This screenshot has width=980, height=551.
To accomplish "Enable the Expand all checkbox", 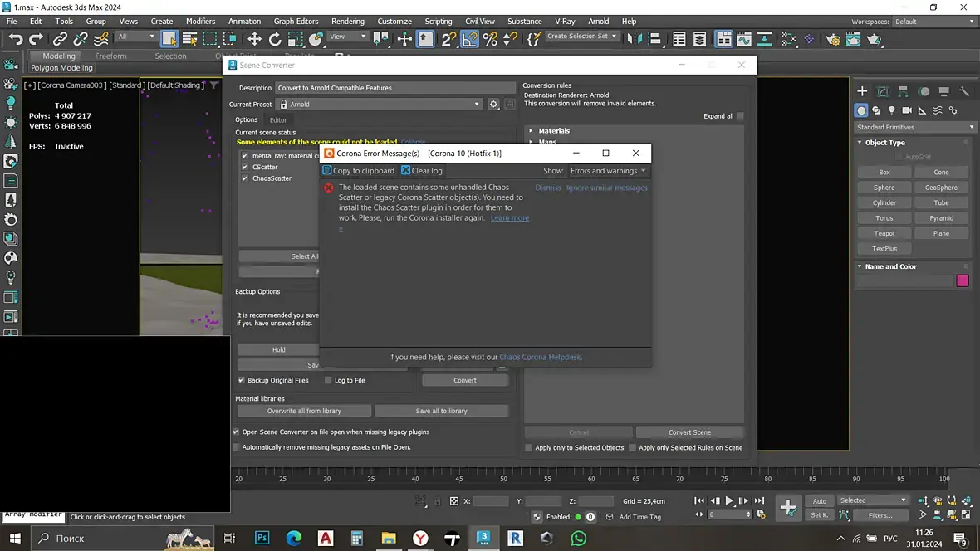I will 740,116.
